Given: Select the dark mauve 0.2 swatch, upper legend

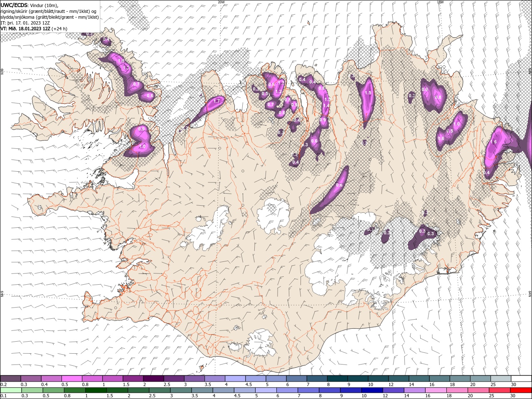Looking at the screenshot, I should (11, 379).
